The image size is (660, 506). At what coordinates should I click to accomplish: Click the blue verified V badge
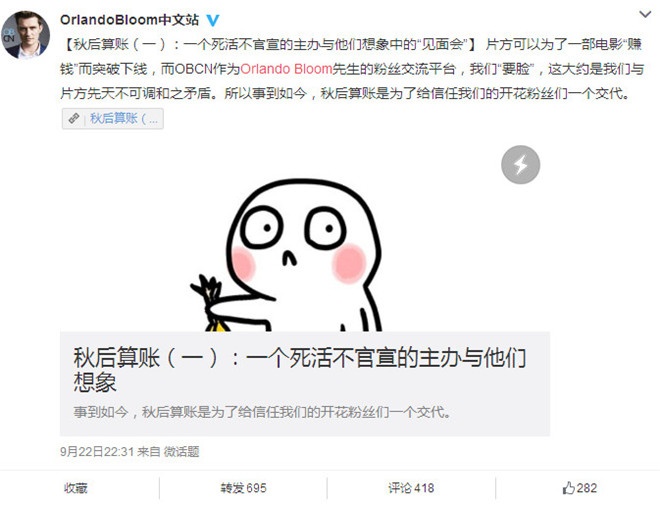pos(213,20)
